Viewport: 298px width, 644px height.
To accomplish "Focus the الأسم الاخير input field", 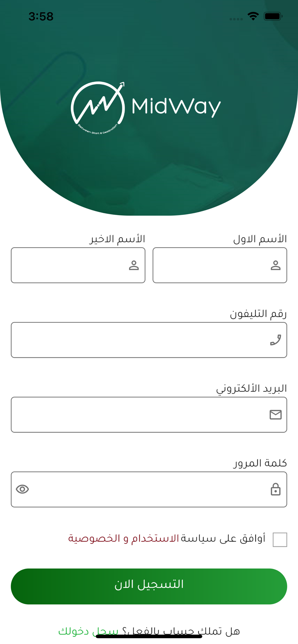I will click(78, 265).
